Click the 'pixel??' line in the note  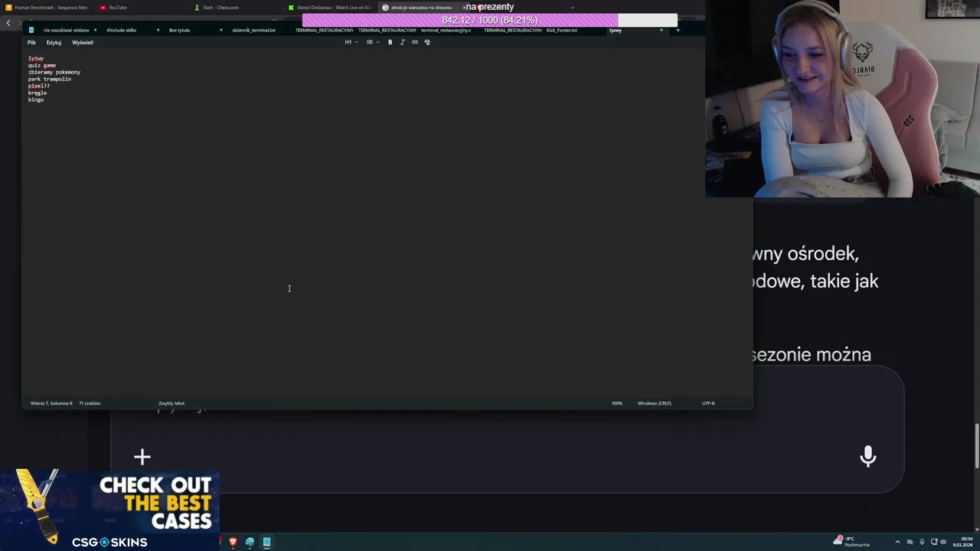tap(39, 86)
